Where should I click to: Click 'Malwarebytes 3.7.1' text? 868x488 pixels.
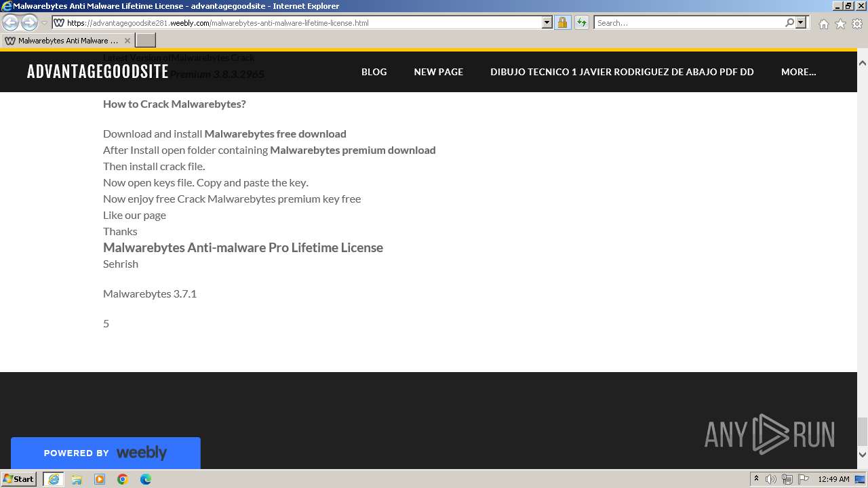click(x=150, y=293)
